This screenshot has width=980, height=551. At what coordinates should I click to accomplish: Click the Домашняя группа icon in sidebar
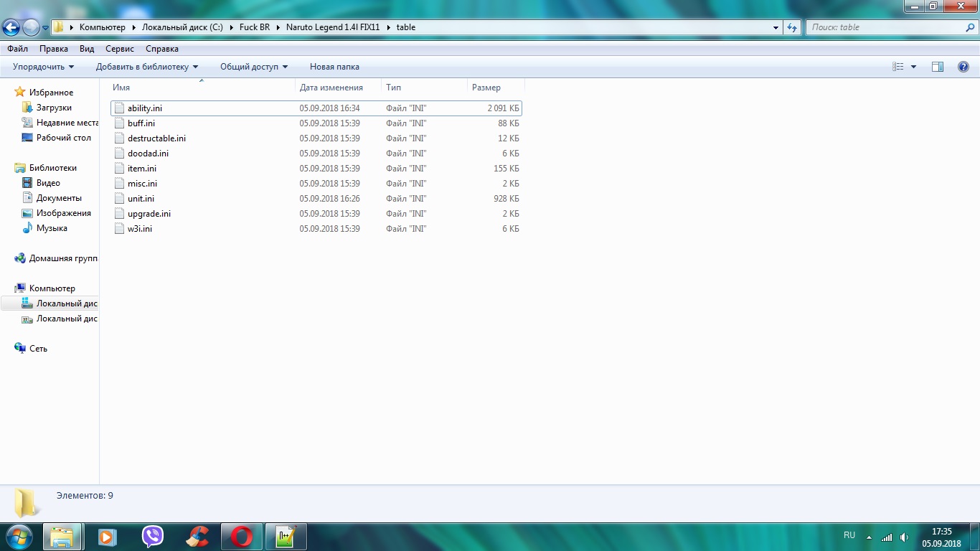coord(20,258)
